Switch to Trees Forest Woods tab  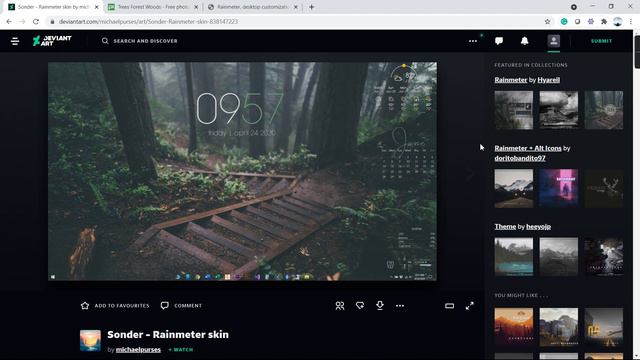tap(153, 7)
